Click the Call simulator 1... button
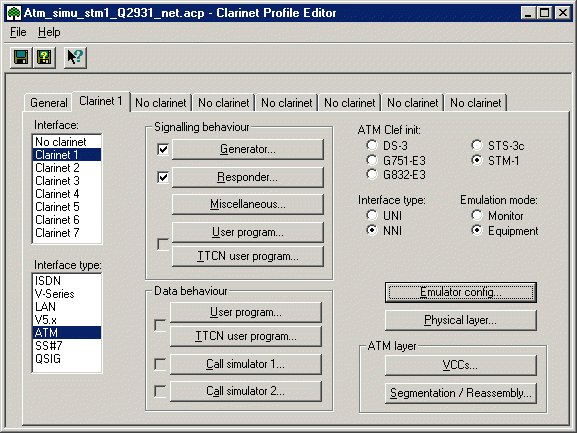The image size is (577, 433). tap(246, 364)
